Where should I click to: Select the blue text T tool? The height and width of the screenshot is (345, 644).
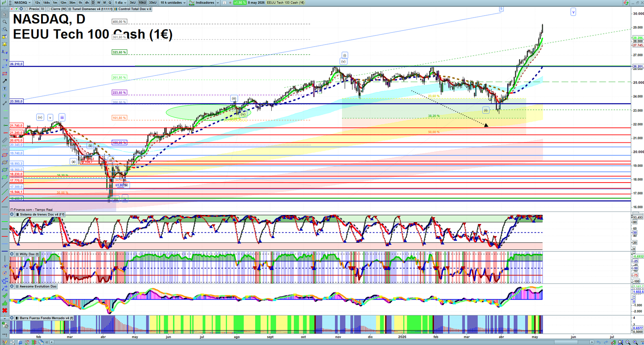pyautogui.click(x=5, y=88)
